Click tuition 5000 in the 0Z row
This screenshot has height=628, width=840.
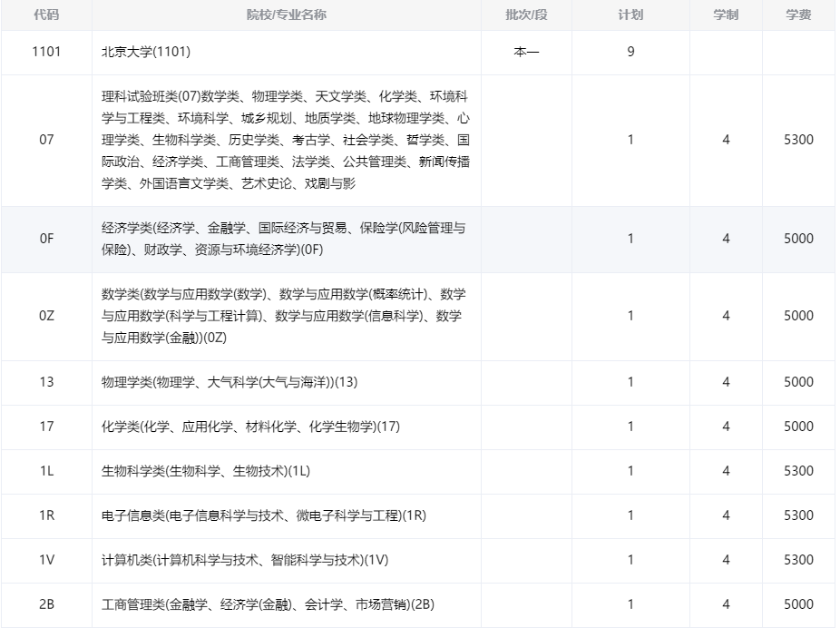click(798, 316)
